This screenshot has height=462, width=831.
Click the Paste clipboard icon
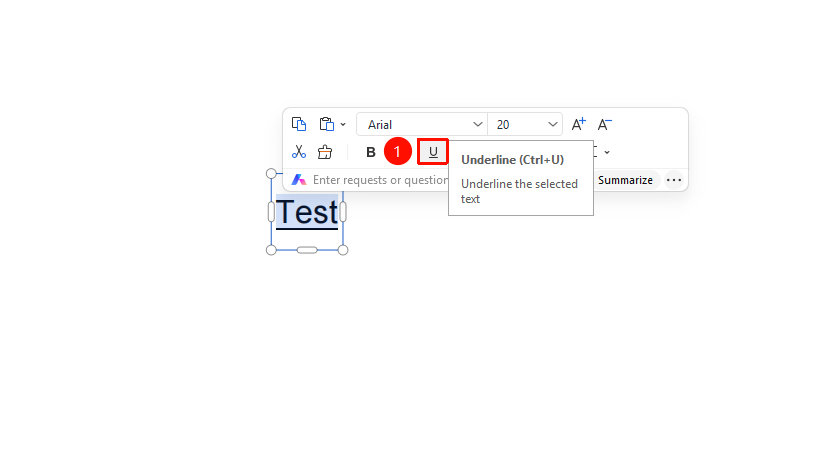pos(326,124)
